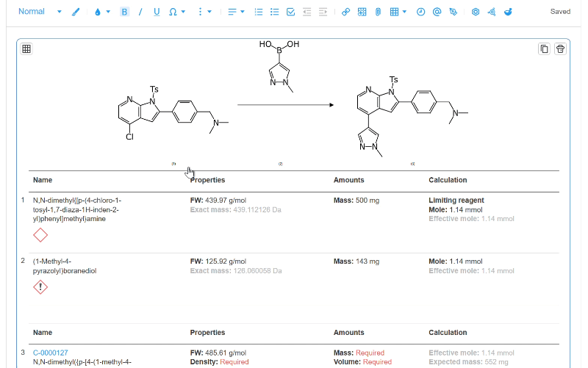The width and height of the screenshot is (588, 368).
Task: Expand the table dropdown arrow
Action: pyautogui.click(x=404, y=12)
